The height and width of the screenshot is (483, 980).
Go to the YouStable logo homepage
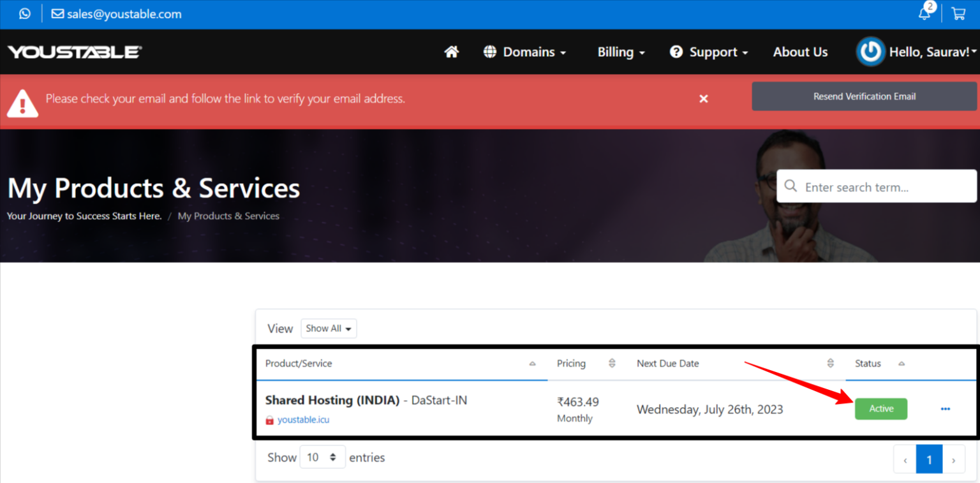coord(75,52)
